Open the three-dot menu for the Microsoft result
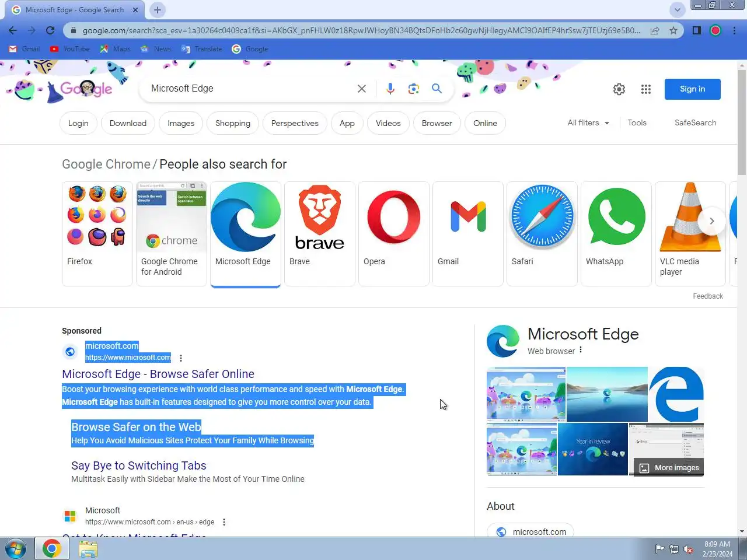Viewport: 747px width, 560px height. click(224, 522)
